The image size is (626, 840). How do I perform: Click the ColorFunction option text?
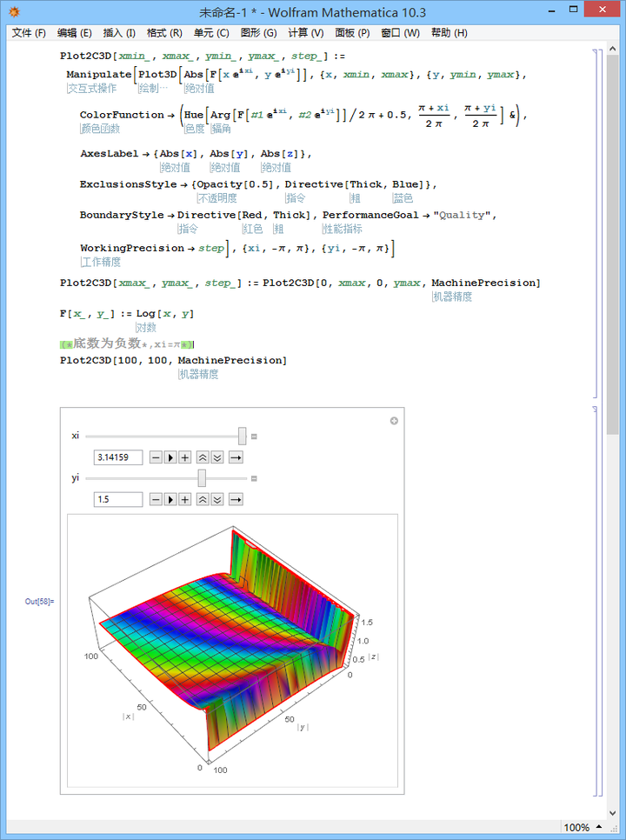pos(122,115)
